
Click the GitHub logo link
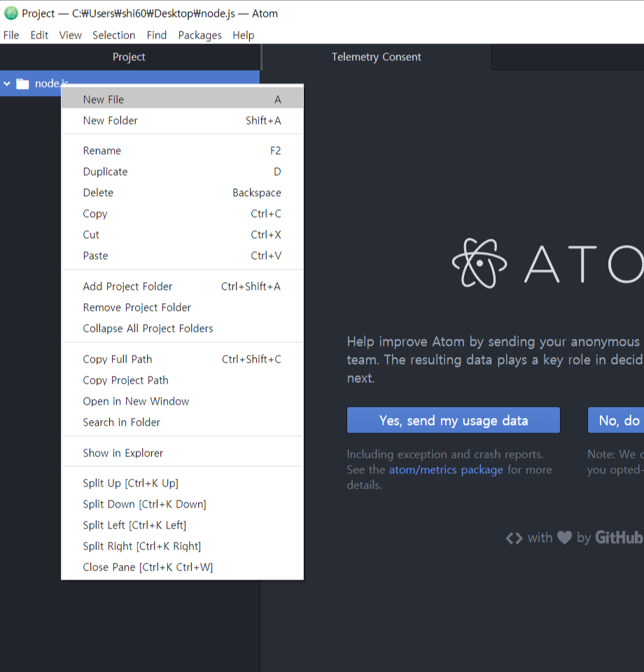click(x=619, y=538)
